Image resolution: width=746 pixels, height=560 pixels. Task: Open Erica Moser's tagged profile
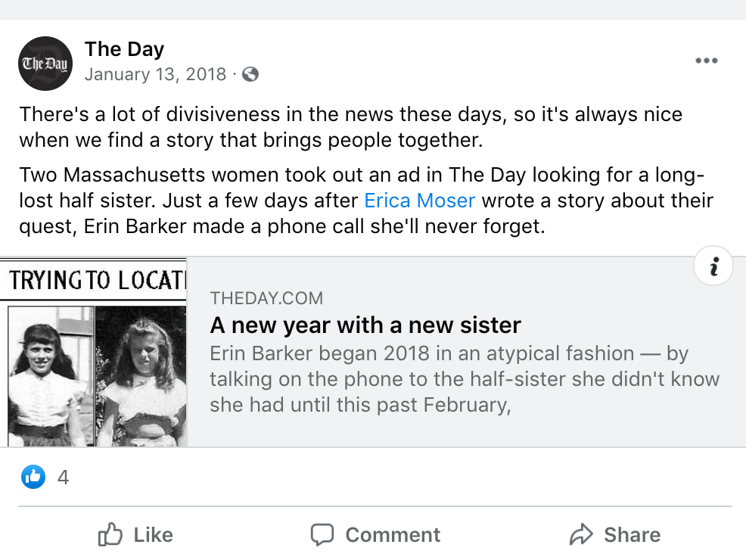tap(420, 201)
